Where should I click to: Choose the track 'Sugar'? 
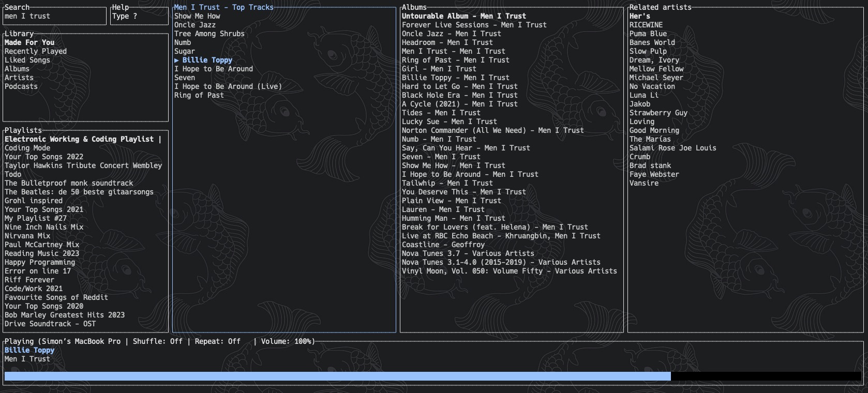tap(185, 51)
